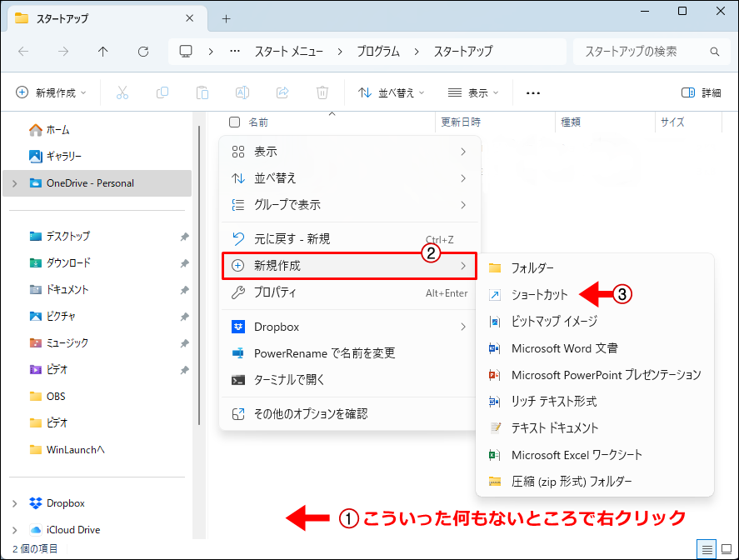Click the Share icon in toolbar
Screen dimensions: 739x560
pos(282,92)
